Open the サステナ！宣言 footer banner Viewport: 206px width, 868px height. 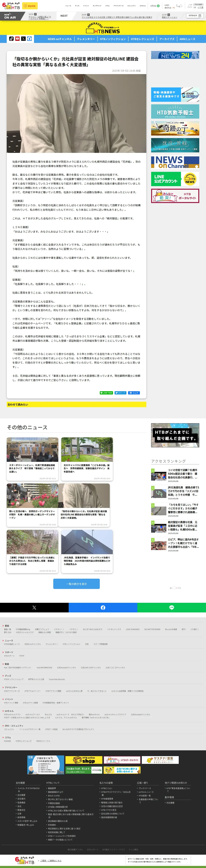160,760
